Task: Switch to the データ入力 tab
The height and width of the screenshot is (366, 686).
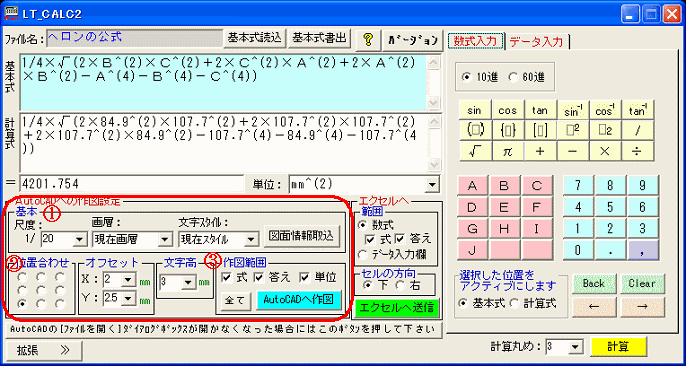Action: [536, 42]
